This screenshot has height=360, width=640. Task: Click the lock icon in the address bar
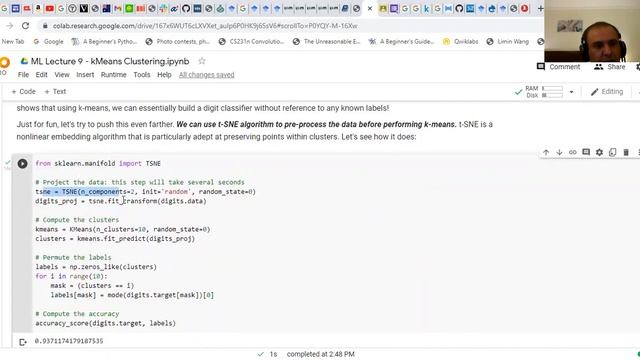[x=45, y=26]
